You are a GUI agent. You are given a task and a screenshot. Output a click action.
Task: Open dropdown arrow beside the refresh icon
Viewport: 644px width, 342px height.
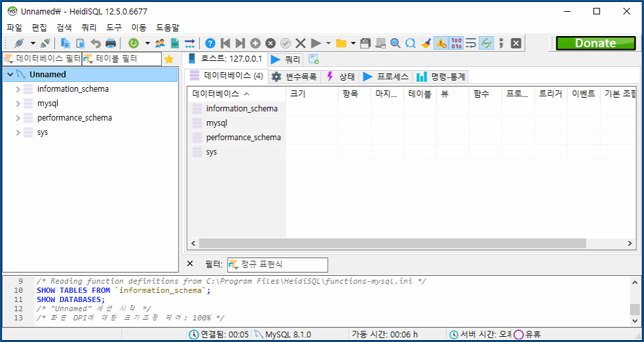point(147,43)
